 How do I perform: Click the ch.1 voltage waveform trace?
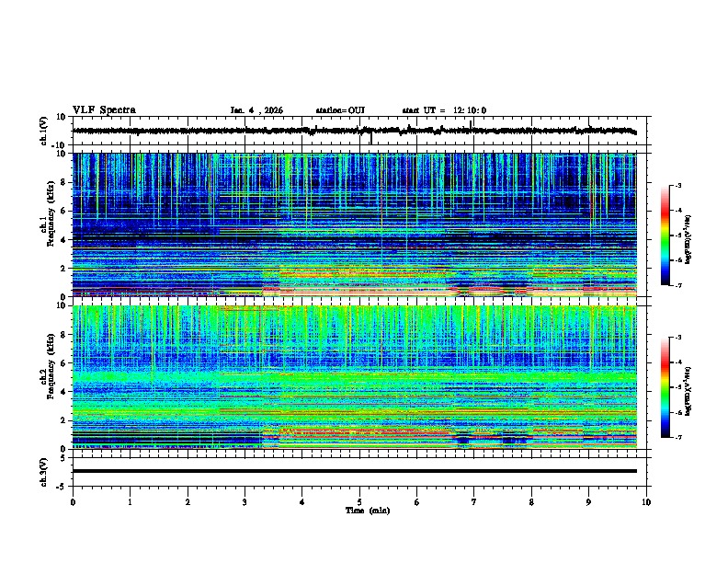point(354,131)
